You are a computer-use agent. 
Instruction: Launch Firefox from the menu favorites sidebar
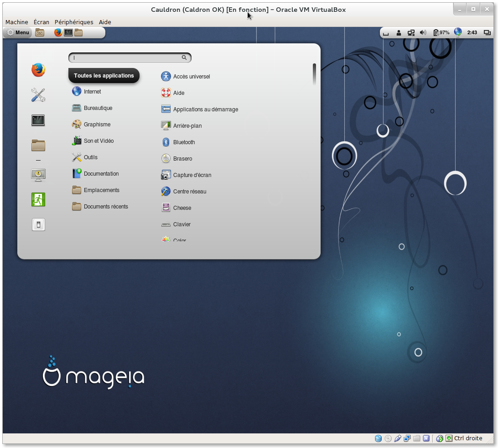click(x=38, y=70)
